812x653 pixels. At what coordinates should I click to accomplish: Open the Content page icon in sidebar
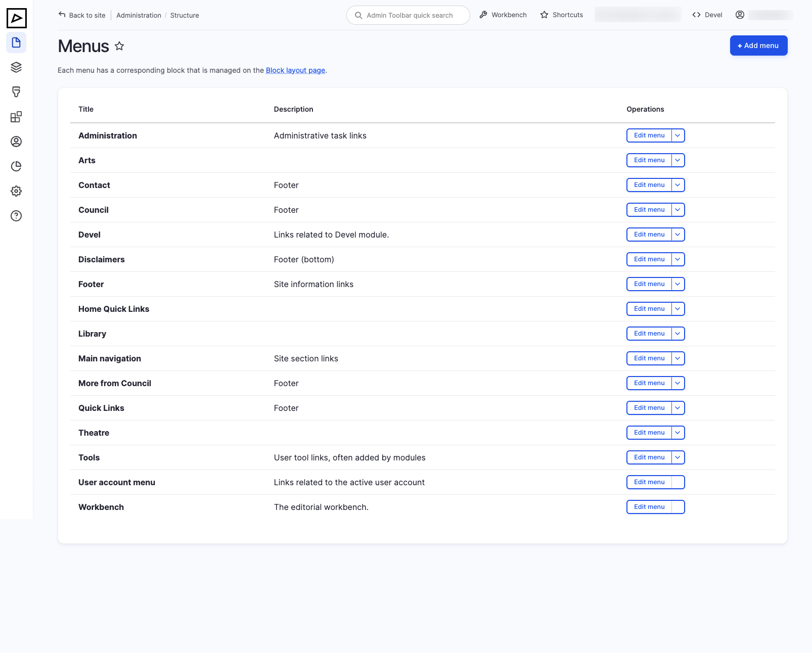16,42
